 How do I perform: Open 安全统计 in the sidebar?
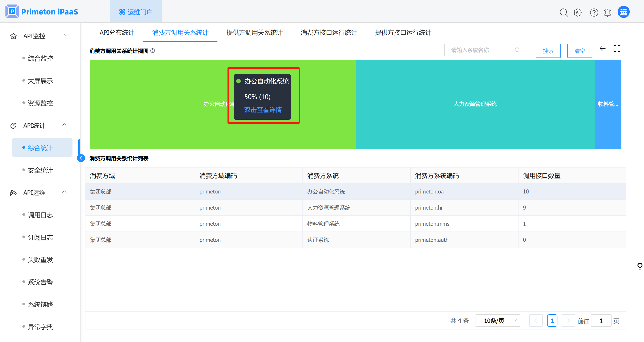pos(40,170)
